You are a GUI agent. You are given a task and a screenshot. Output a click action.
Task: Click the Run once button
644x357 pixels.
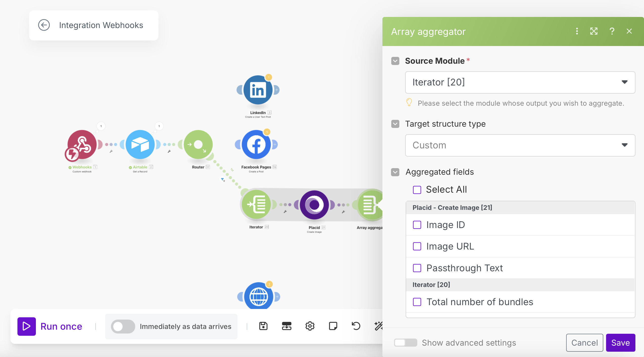click(50, 326)
